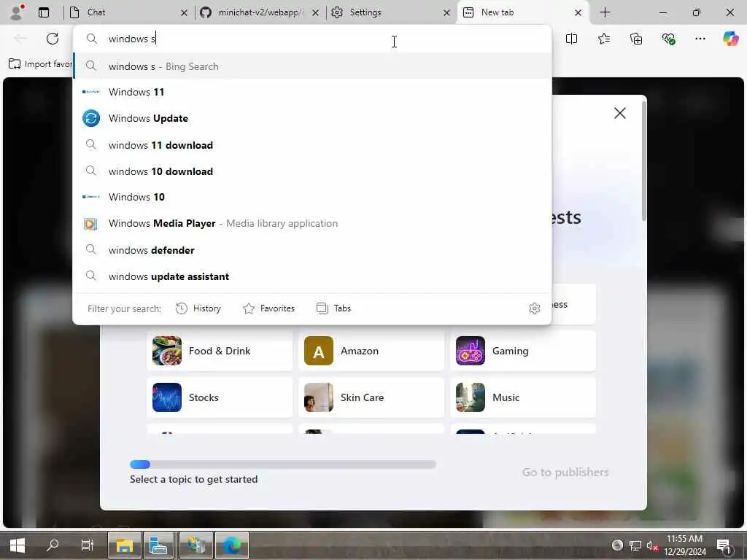The width and height of the screenshot is (747, 560).
Task: Open Browser essentials heart icon
Action: [668, 39]
